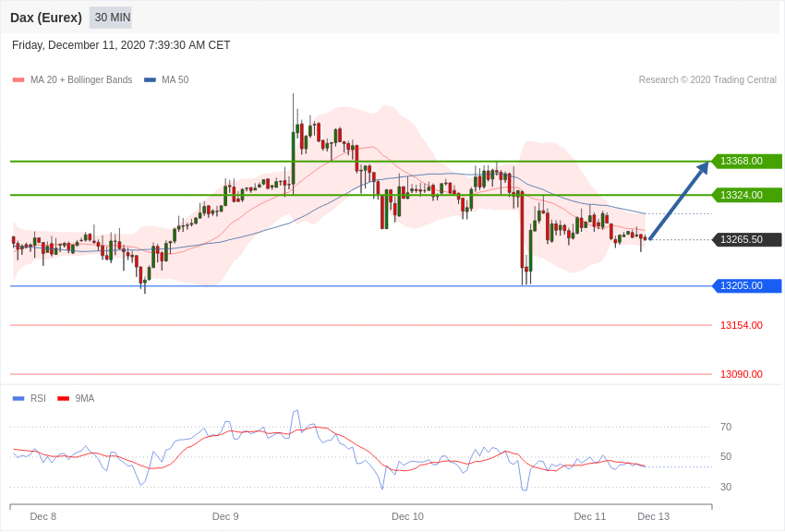The width and height of the screenshot is (785, 532).
Task: Click the Dec 11 date axis label
Action: click(x=590, y=516)
